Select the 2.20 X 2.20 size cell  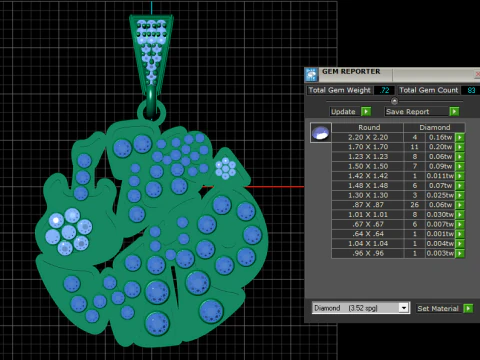point(368,137)
